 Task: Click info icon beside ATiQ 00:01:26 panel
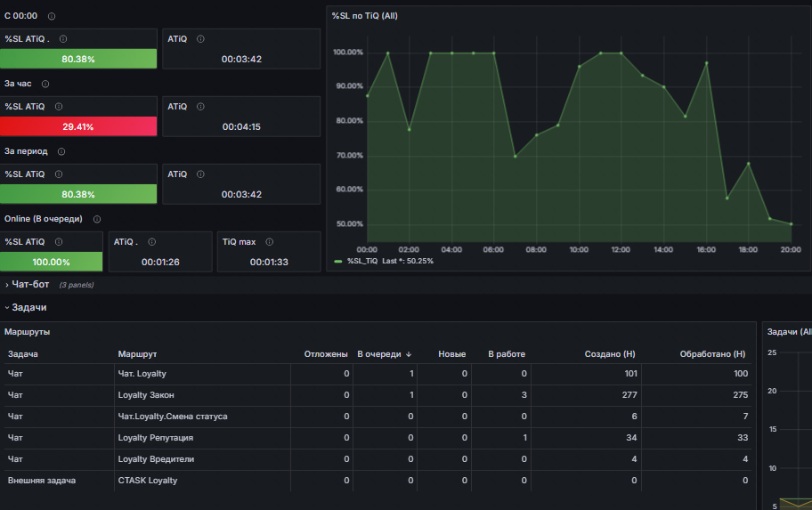point(151,242)
